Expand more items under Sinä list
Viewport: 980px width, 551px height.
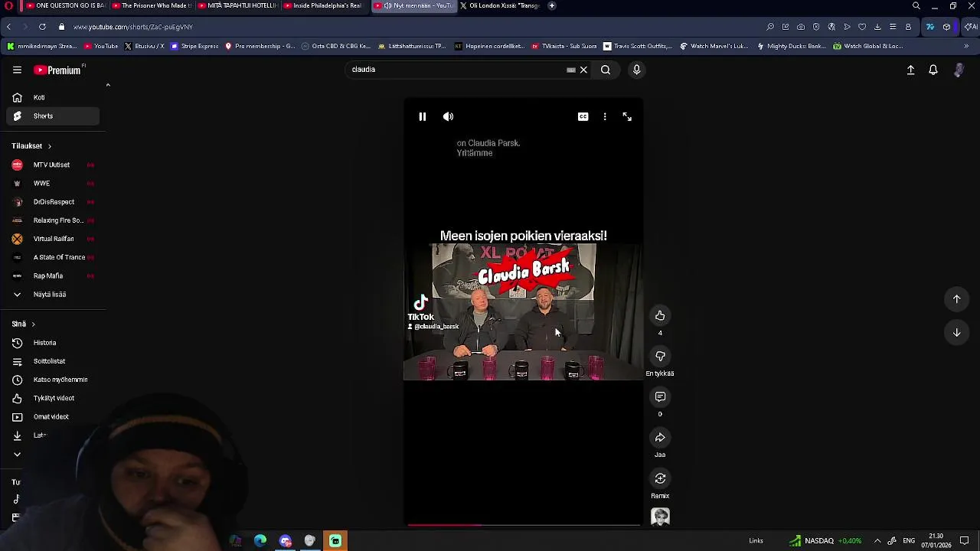click(17, 455)
